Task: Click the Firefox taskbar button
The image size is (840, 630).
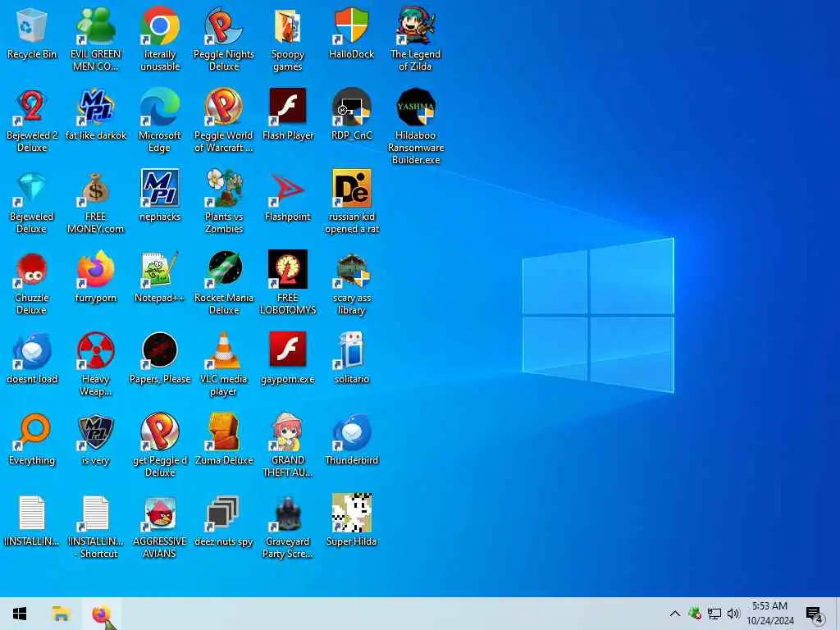Action: pyautogui.click(x=102, y=614)
